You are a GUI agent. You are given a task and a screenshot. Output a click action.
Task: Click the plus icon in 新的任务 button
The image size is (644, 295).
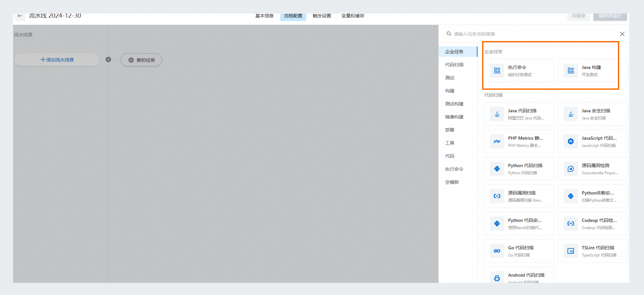click(131, 60)
